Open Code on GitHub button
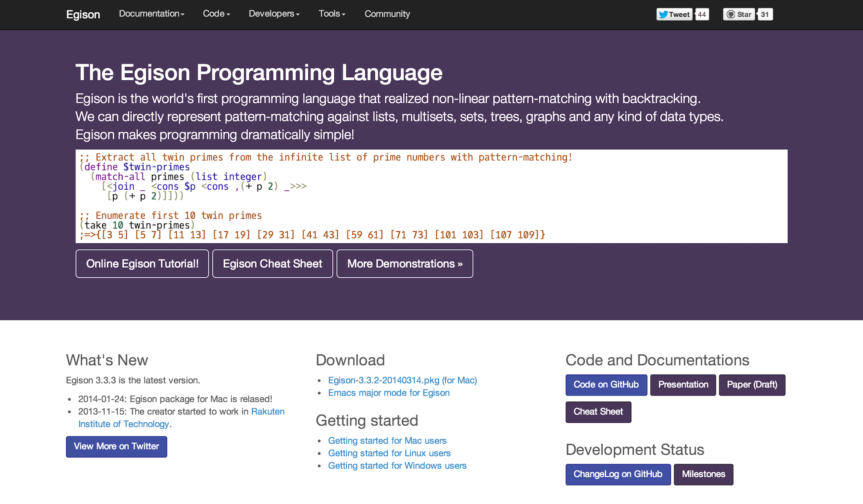 (x=606, y=385)
